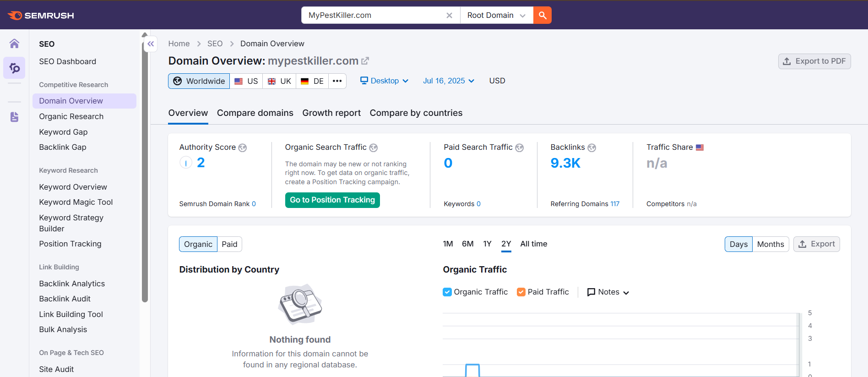
Task: Click the Traffic Share US flag
Action: click(700, 148)
